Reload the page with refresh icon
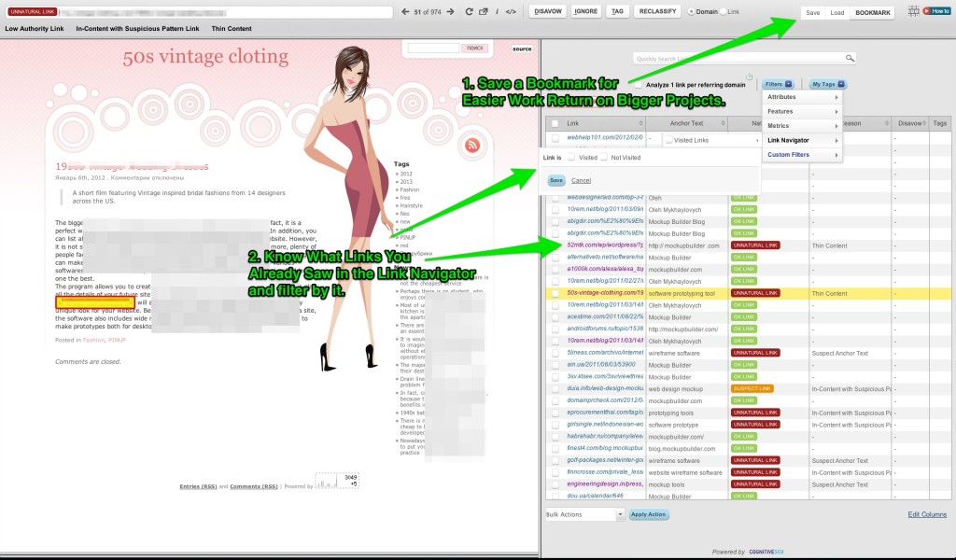The height and width of the screenshot is (560, 956). pos(469,11)
